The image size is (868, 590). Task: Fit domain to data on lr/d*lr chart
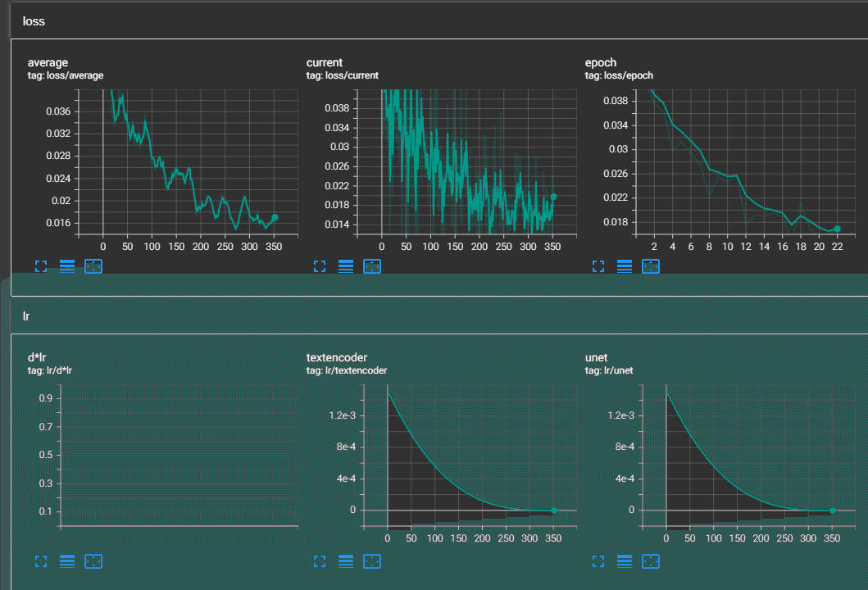pos(93,561)
